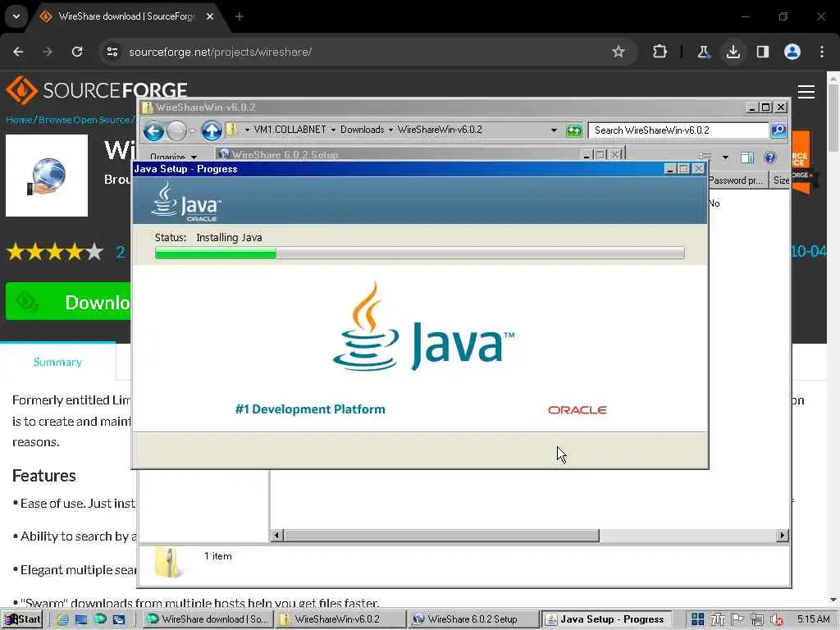Open Chrome three-dot menu
This screenshot has width=840, height=630.
[x=822, y=52]
